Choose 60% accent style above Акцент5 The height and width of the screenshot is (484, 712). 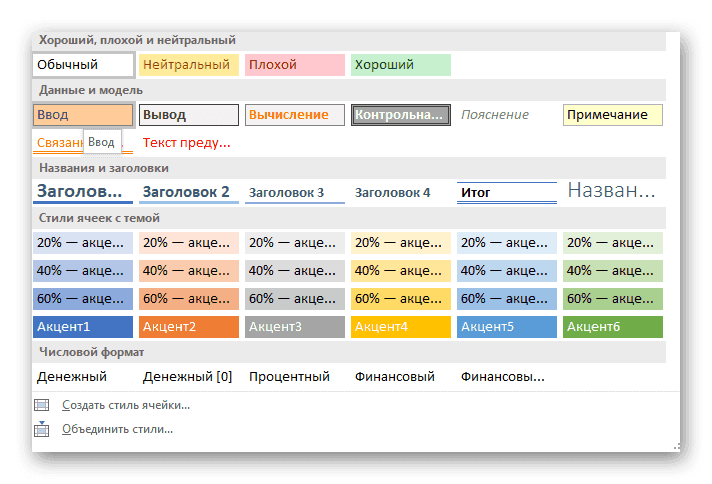pyautogui.click(x=507, y=299)
